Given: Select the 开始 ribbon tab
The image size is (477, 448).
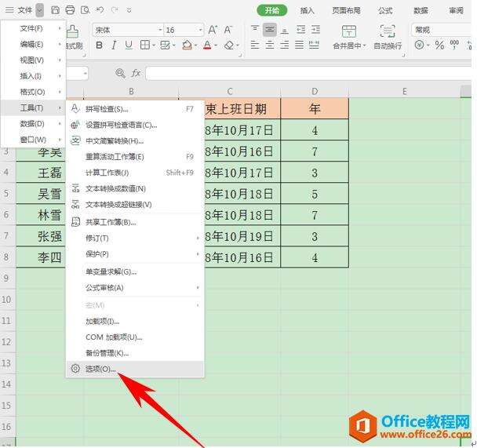Looking at the screenshot, I should coord(272,11).
